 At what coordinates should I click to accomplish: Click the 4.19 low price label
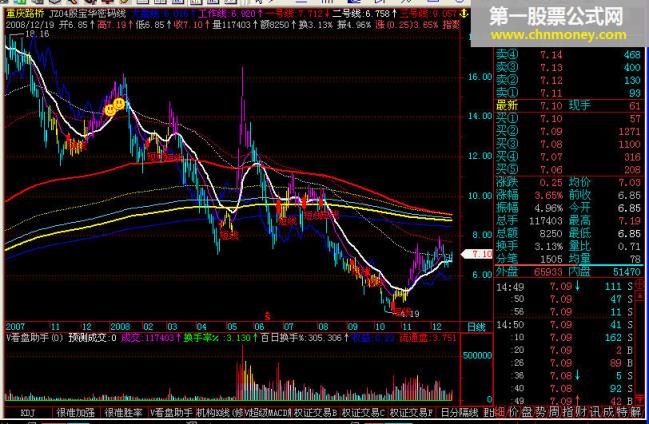coord(410,314)
